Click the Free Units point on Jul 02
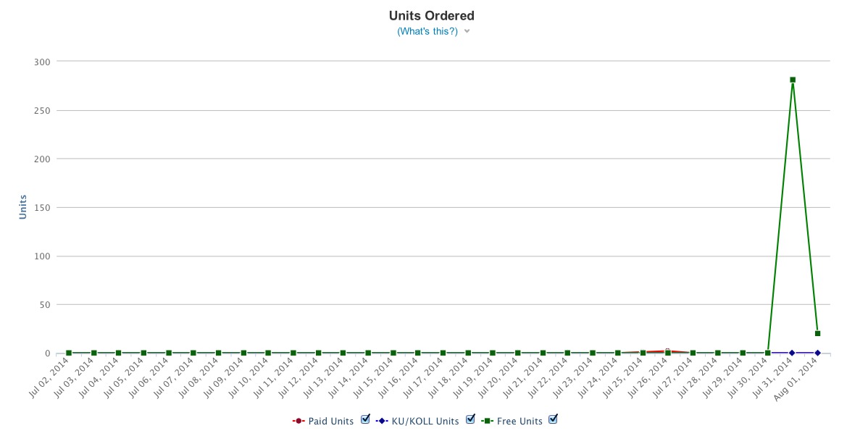 point(69,353)
